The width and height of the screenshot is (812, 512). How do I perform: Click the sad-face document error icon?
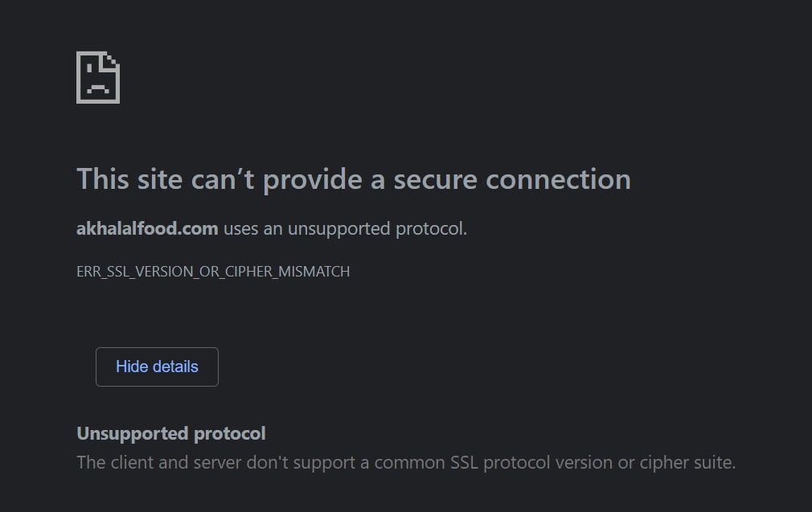pos(98,77)
